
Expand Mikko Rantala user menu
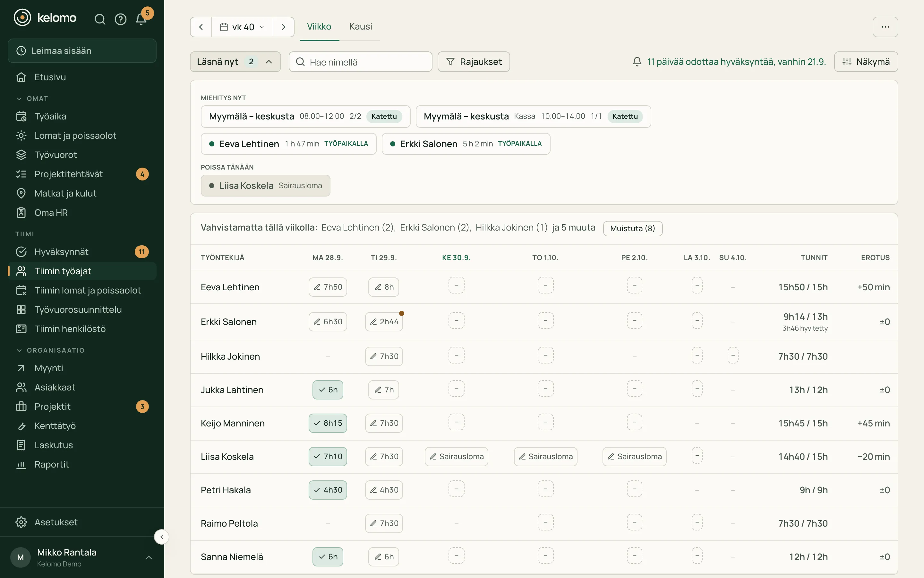[82, 557]
